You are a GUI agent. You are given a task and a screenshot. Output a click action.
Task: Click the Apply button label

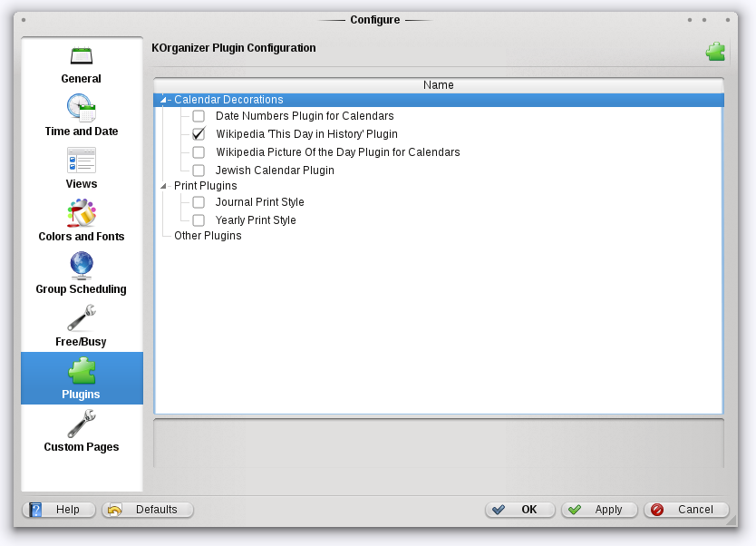tap(608, 510)
